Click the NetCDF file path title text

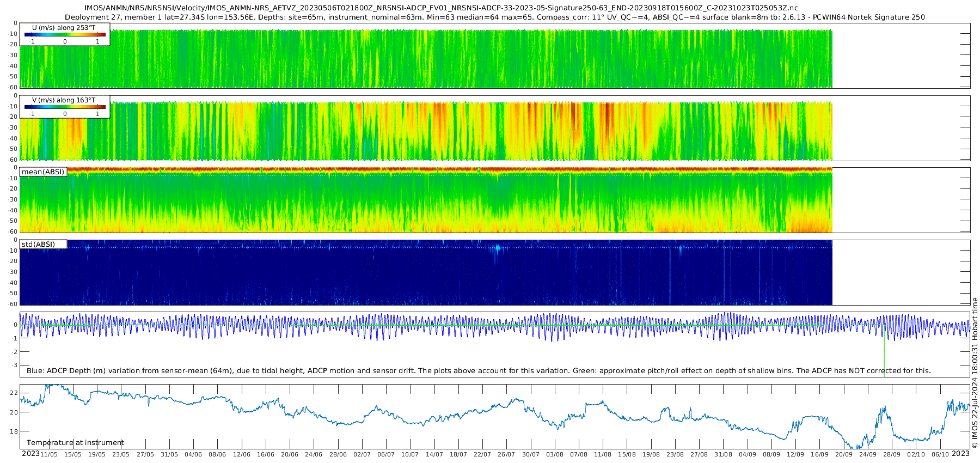tap(441, 8)
